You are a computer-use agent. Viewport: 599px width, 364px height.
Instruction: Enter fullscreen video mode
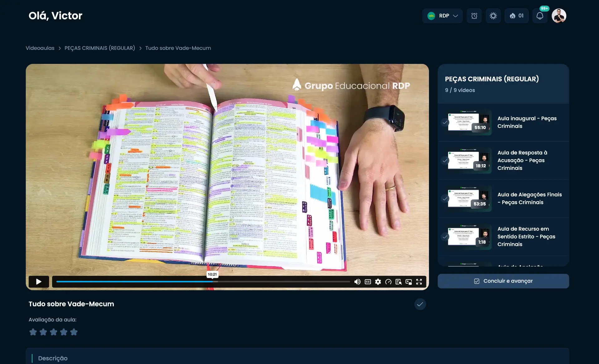tap(419, 282)
